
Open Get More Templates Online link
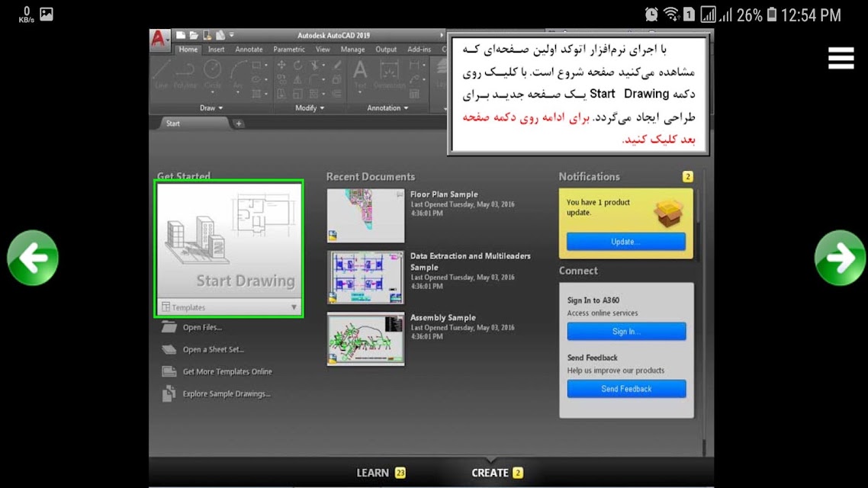(x=227, y=372)
